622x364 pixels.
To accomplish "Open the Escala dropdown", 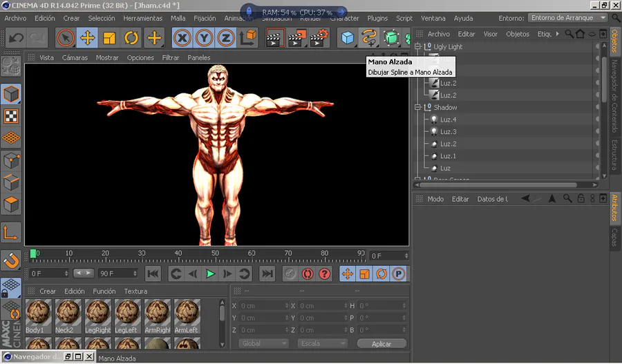I will pyautogui.click(x=323, y=343).
